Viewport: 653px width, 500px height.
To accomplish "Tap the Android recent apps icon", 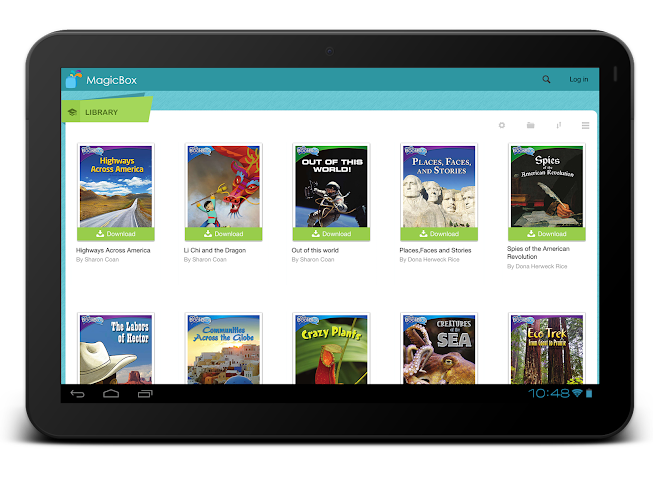I will [x=145, y=393].
